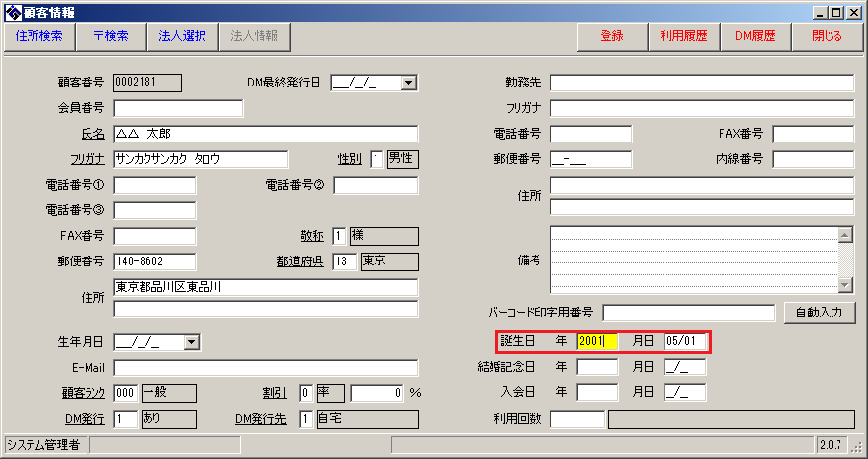Viewport: 868px width, 459px height.
Task: Click the 誕生日 月日 field showing 05/01
Action: point(685,341)
